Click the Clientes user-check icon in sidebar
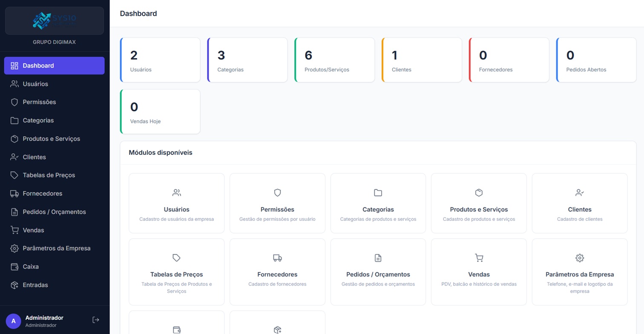 14,157
